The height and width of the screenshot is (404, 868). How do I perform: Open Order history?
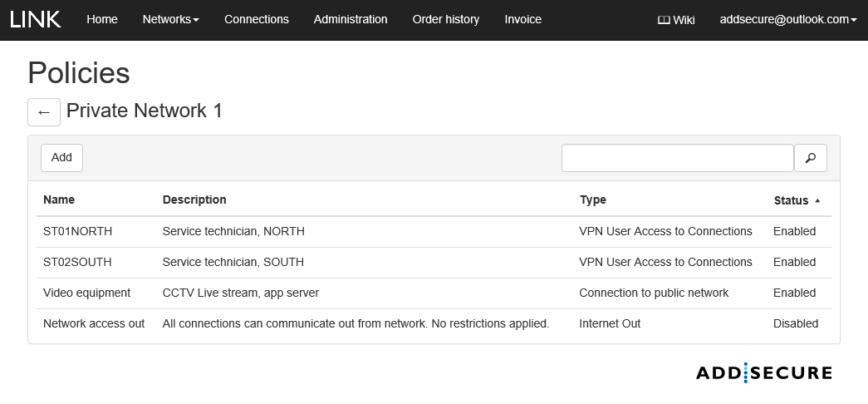(x=445, y=19)
